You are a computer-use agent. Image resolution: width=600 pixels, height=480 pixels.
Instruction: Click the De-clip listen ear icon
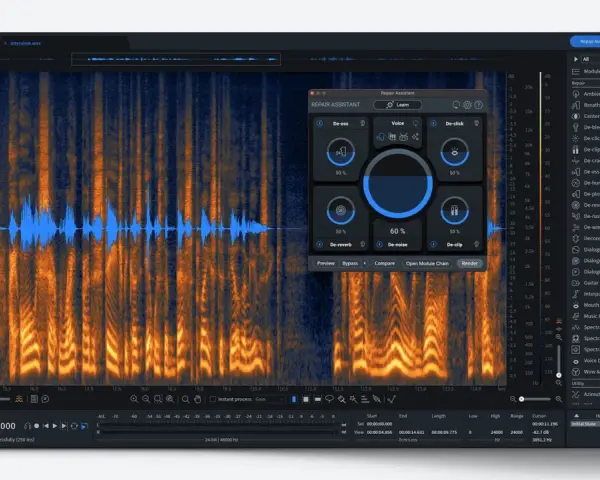476,244
